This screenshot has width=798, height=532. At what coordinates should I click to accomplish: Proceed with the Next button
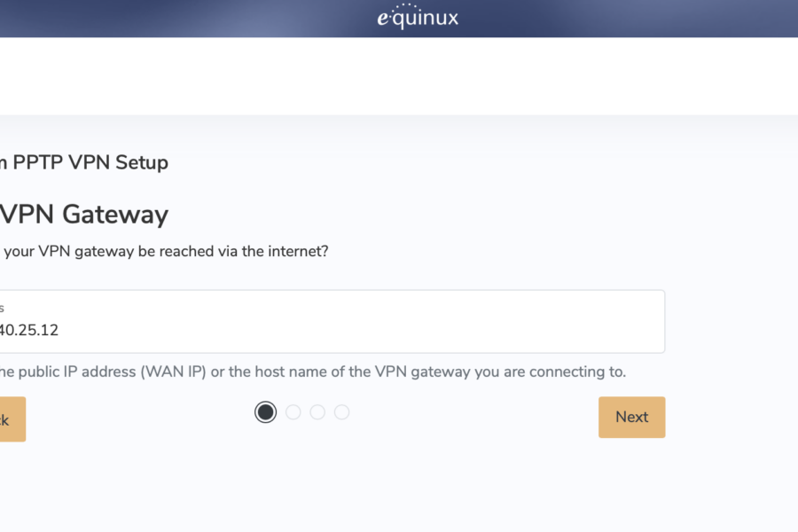631,417
